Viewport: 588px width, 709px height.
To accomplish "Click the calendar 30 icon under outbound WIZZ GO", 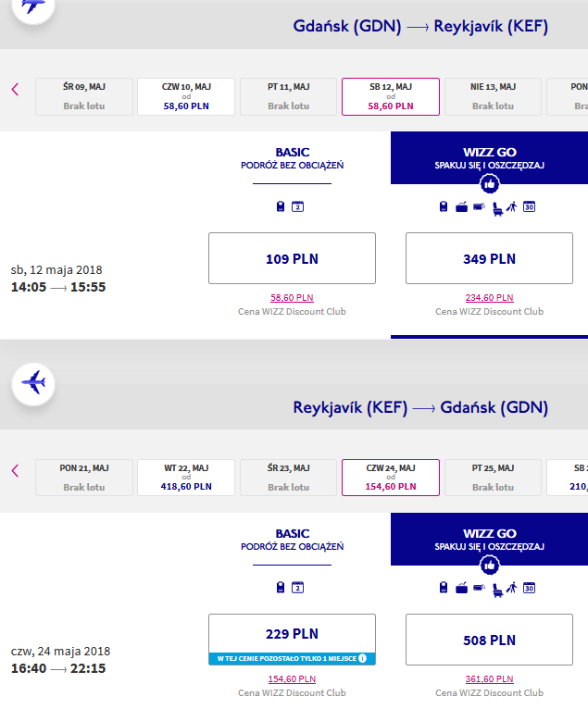I will coord(530,206).
